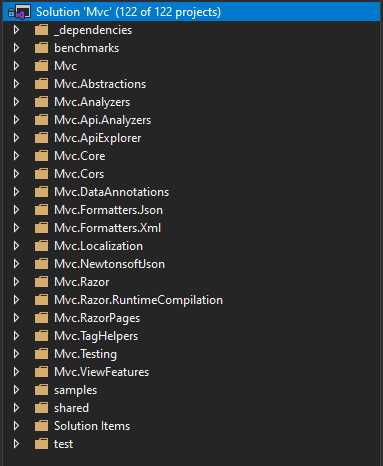Expand the Mvc.TagHelpers folder arrow

coord(16,336)
